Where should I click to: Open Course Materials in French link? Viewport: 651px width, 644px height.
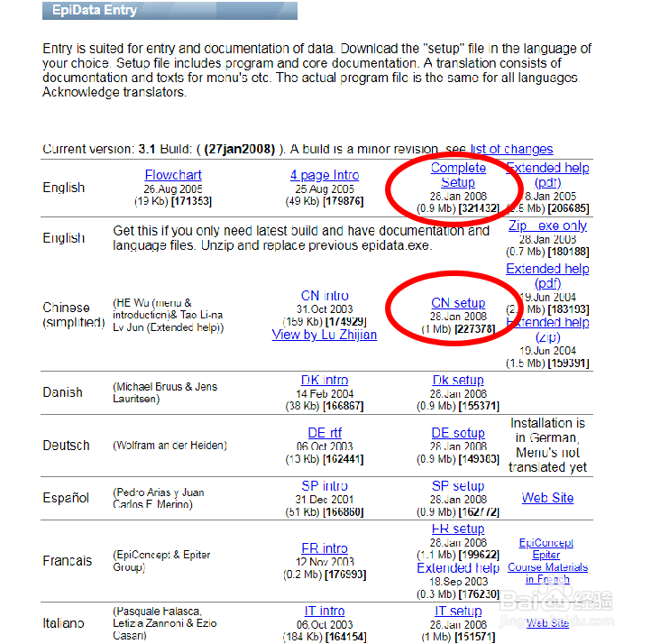coord(547,573)
